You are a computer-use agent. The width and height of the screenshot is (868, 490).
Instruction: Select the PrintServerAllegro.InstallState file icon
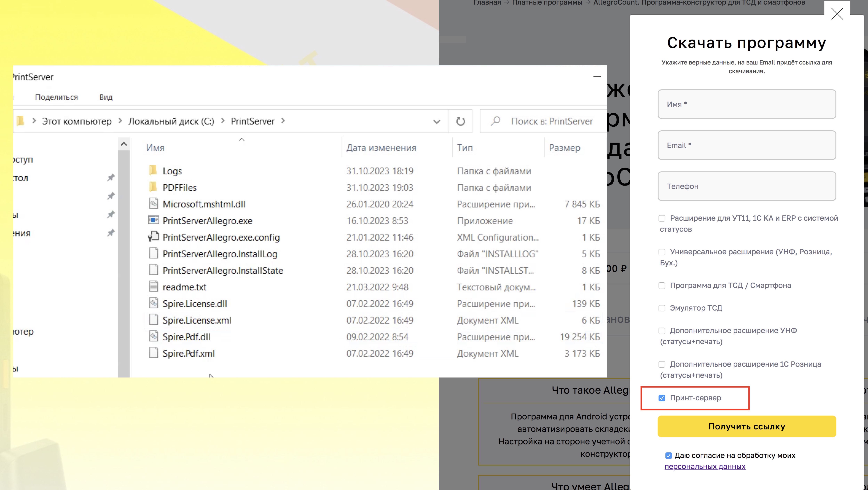click(x=153, y=270)
